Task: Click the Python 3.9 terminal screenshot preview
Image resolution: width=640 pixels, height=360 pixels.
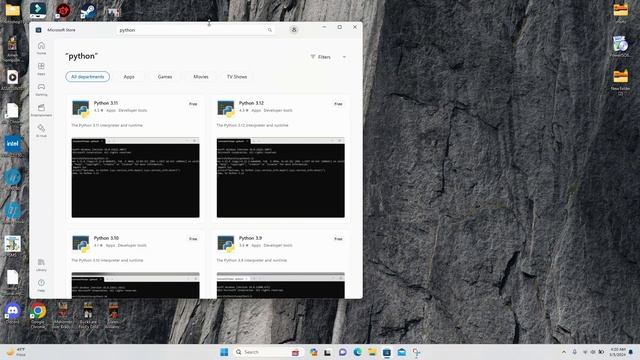Action: click(x=280, y=285)
